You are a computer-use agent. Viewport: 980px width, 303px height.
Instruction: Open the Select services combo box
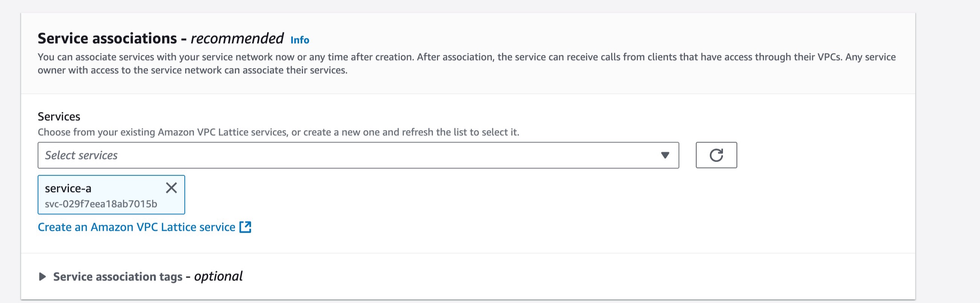coord(358,155)
